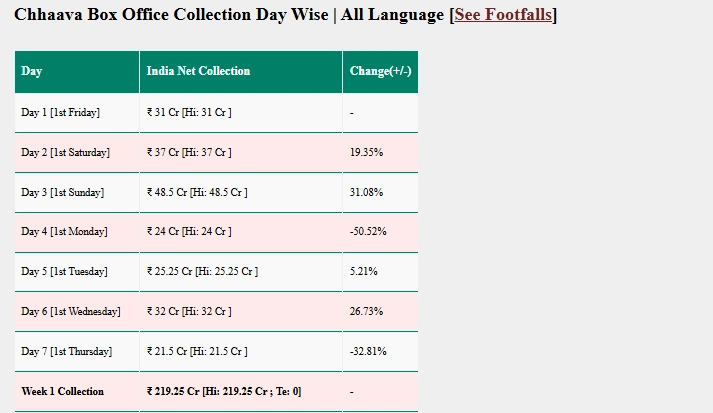Click the 19.35% change value
Viewport: 713px width, 413px height.
pos(366,152)
